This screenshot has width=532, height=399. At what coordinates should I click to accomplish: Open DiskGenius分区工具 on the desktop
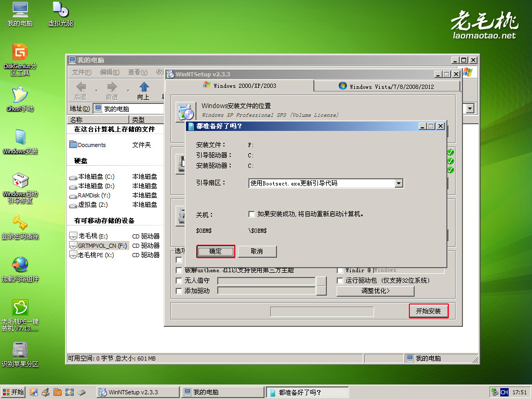(x=20, y=60)
